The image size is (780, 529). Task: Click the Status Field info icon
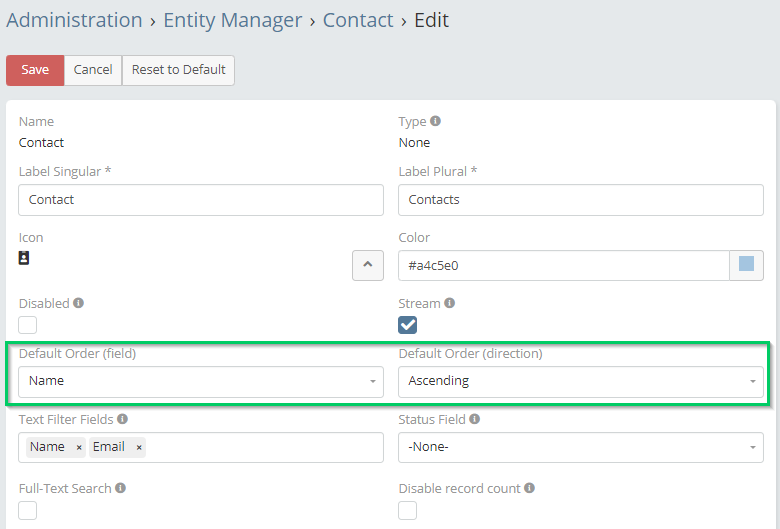click(x=475, y=419)
